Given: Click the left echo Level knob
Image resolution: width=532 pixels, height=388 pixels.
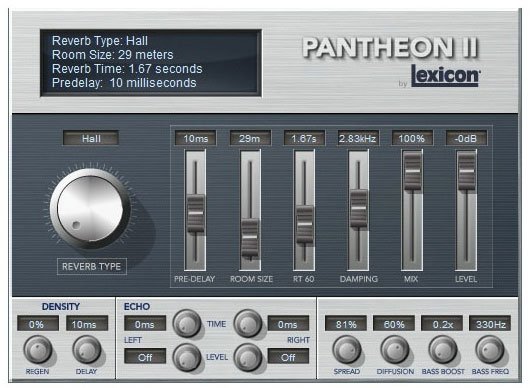Looking at the screenshot, I should [187, 357].
